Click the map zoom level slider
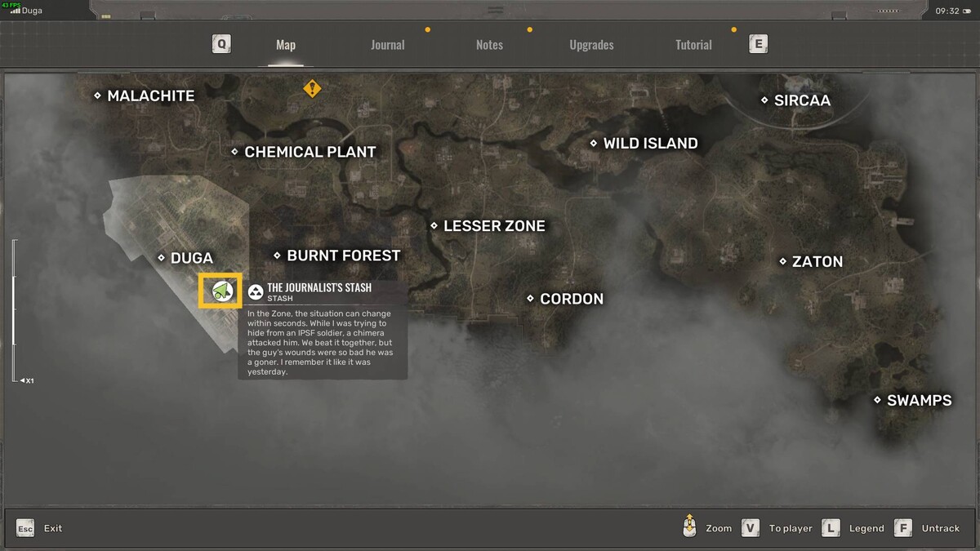Image resolution: width=980 pixels, height=551 pixels. pos(14,310)
